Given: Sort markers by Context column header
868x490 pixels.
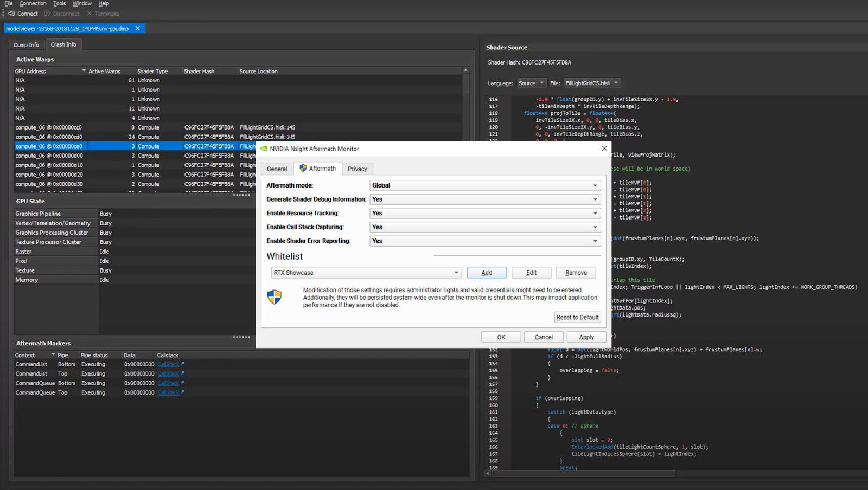Looking at the screenshot, I should (35, 356).
